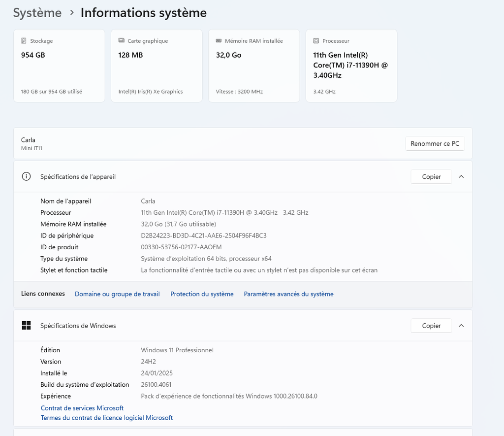
Task: Click the Build du système d'exploitation label
Action: tap(85, 384)
